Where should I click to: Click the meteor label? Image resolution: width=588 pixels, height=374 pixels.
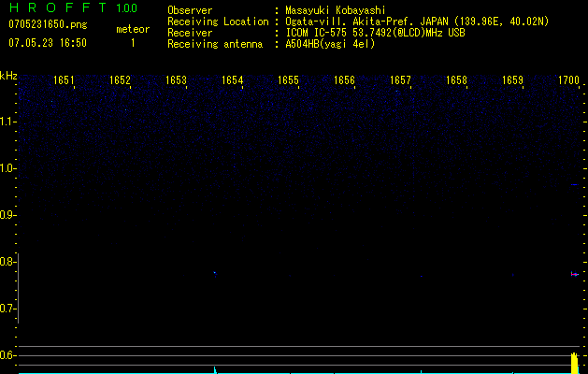tap(133, 29)
